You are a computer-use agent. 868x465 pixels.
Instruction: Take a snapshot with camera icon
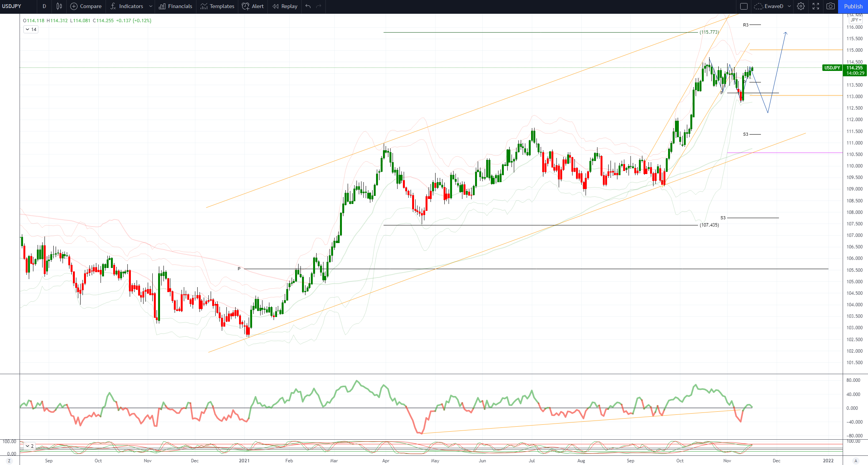[830, 6]
